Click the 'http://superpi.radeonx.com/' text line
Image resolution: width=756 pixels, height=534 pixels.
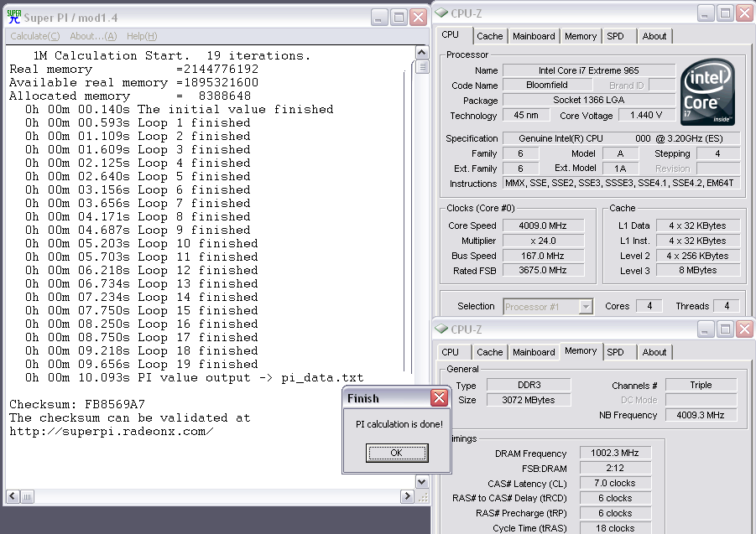click(x=112, y=432)
